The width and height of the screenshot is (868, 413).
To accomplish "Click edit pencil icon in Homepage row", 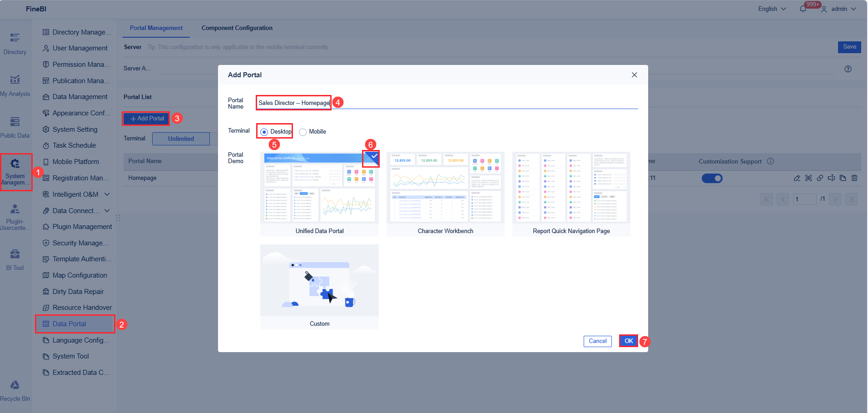I will (x=797, y=178).
